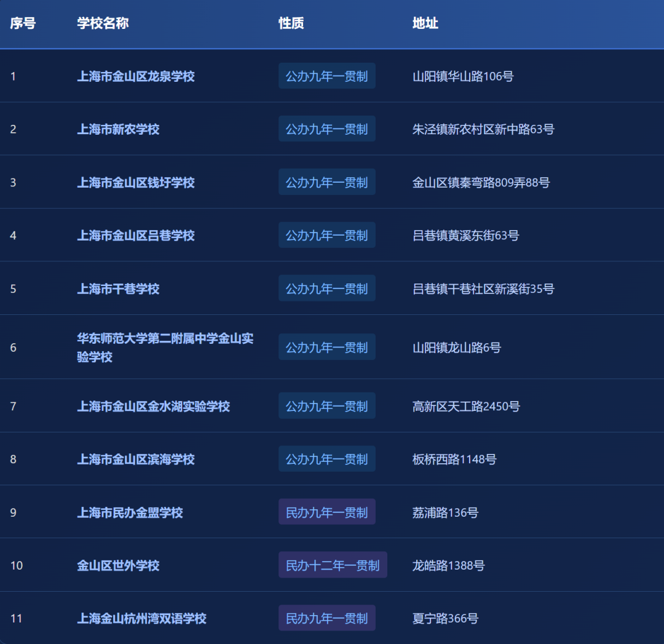
Task: Open 上海市金山区吕巷学校 entry
Action: click(136, 236)
